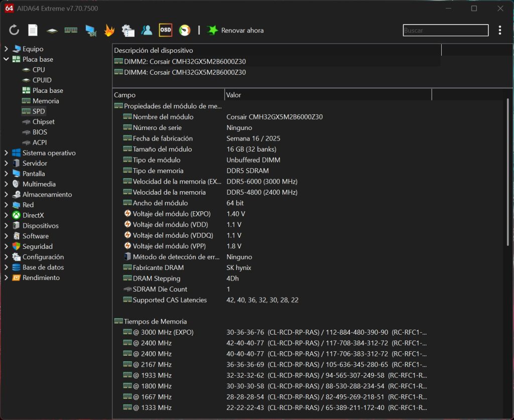
Task: Select Memoria in the tree
Action: point(46,101)
